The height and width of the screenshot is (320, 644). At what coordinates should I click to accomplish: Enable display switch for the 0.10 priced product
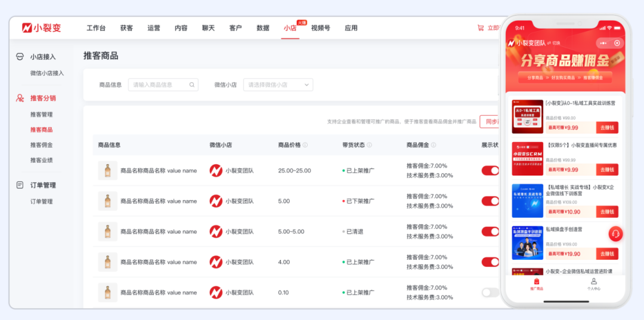click(490, 293)
